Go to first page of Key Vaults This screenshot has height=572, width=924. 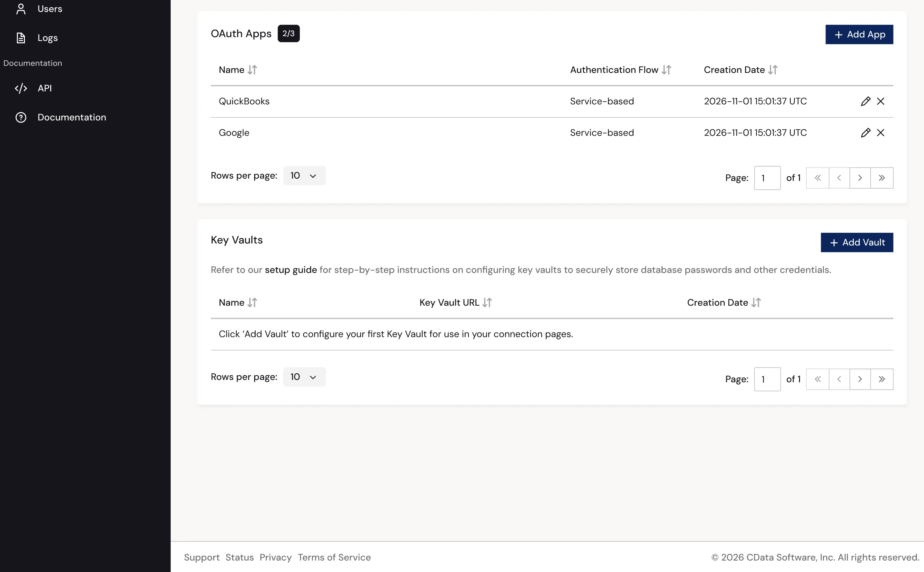(x=817, y=379)
